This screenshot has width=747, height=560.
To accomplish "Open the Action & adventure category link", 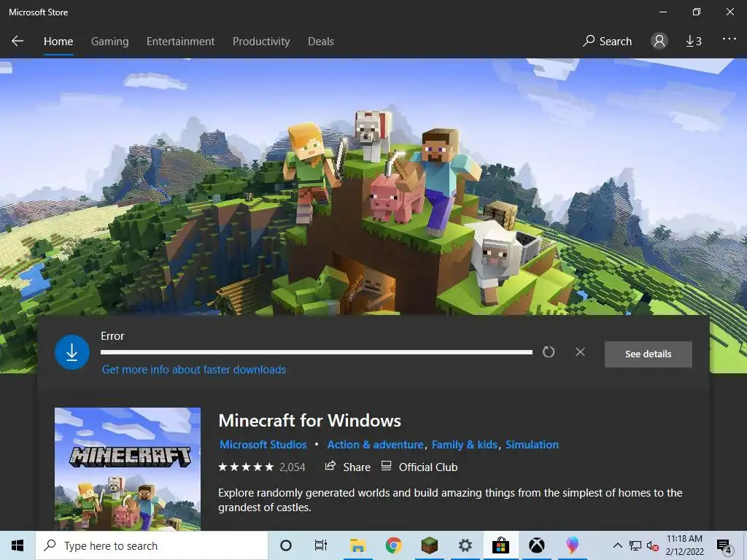I will point(375,444).
